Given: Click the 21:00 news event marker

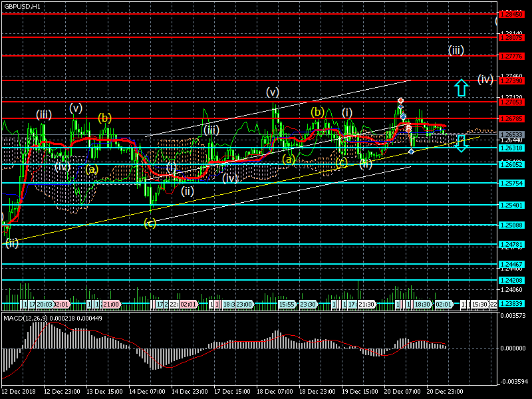Looking at the screenshot, I should point(111,304).
